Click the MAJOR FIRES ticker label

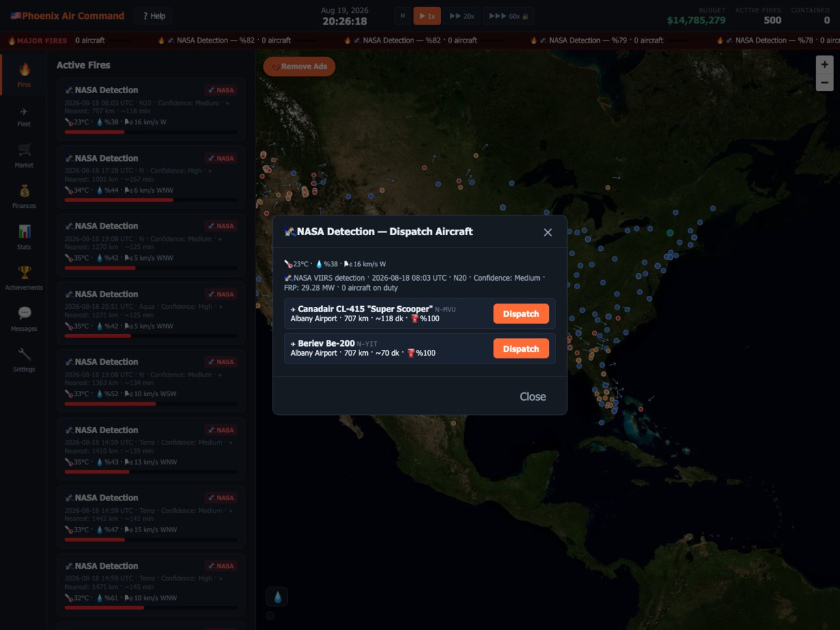point(38,40)
